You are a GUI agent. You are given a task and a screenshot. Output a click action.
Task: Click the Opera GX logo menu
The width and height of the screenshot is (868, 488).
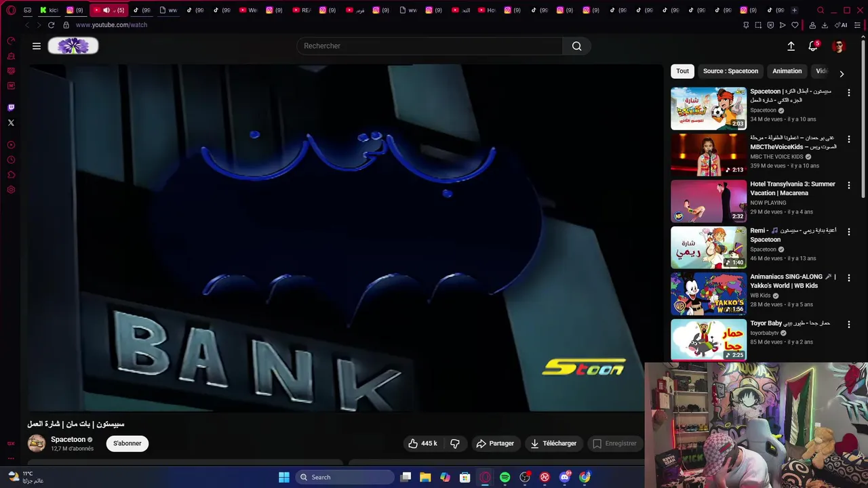(11, 10)
